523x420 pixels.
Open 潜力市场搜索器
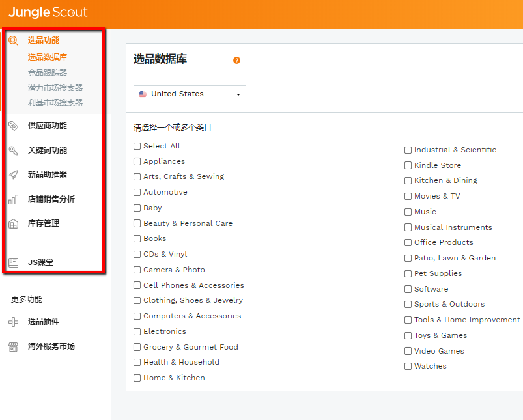55,87
